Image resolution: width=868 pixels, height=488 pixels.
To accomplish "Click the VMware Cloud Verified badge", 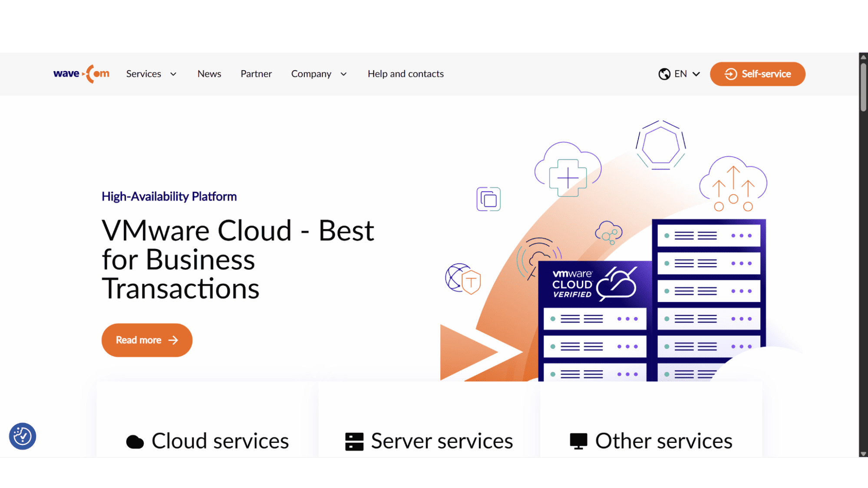I will [x=594, y=283].
